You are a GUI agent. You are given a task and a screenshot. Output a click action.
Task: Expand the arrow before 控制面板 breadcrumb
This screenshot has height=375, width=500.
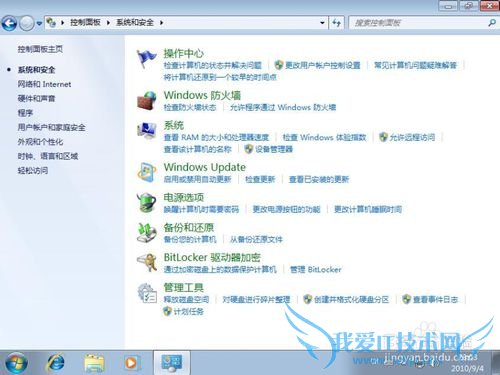(x=62, y=23)
